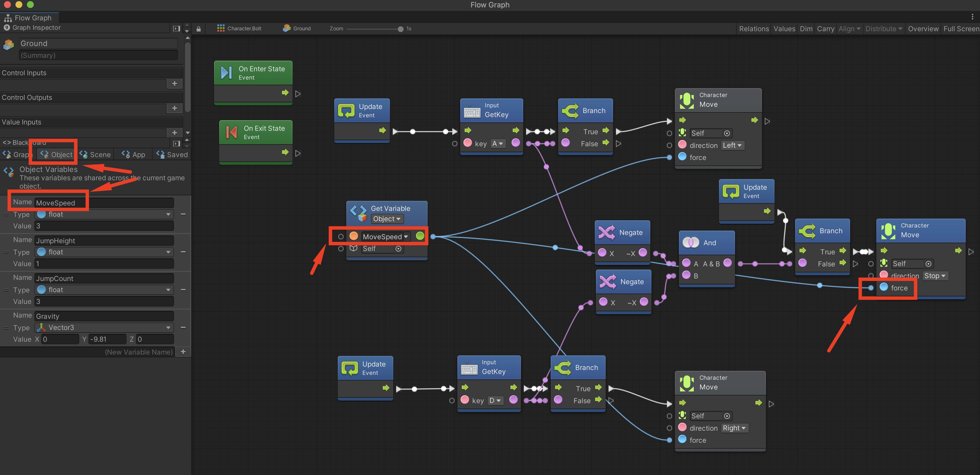
Task: Click the Ground graph cube icon in inspector
Action: click(x=8, y=45)
